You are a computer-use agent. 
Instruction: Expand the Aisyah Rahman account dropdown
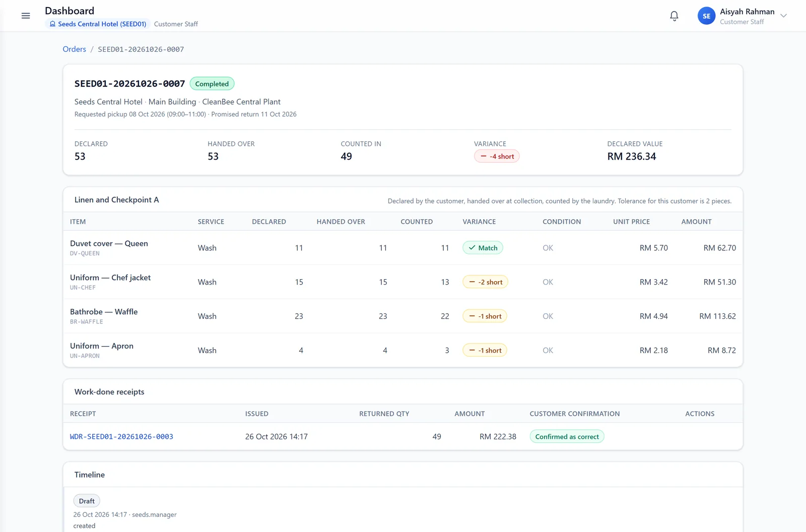783,16
